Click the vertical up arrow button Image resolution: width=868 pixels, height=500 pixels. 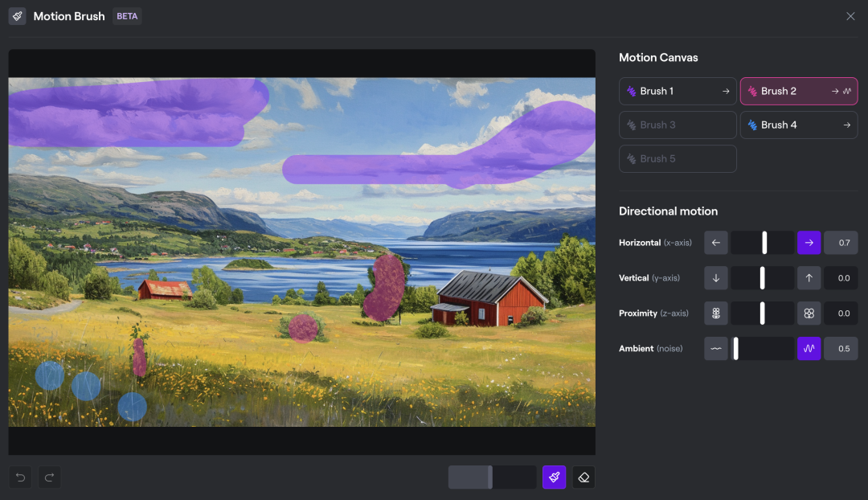809,278
